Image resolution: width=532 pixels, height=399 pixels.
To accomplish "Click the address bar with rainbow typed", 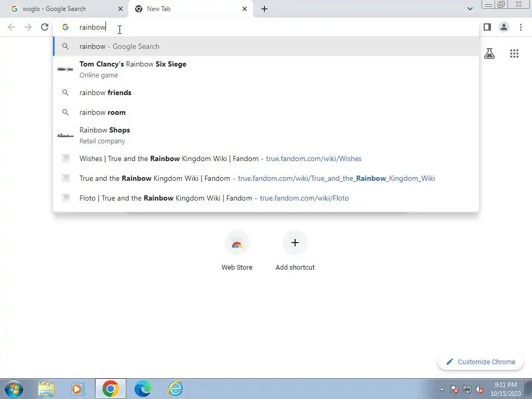I will 267,27.
